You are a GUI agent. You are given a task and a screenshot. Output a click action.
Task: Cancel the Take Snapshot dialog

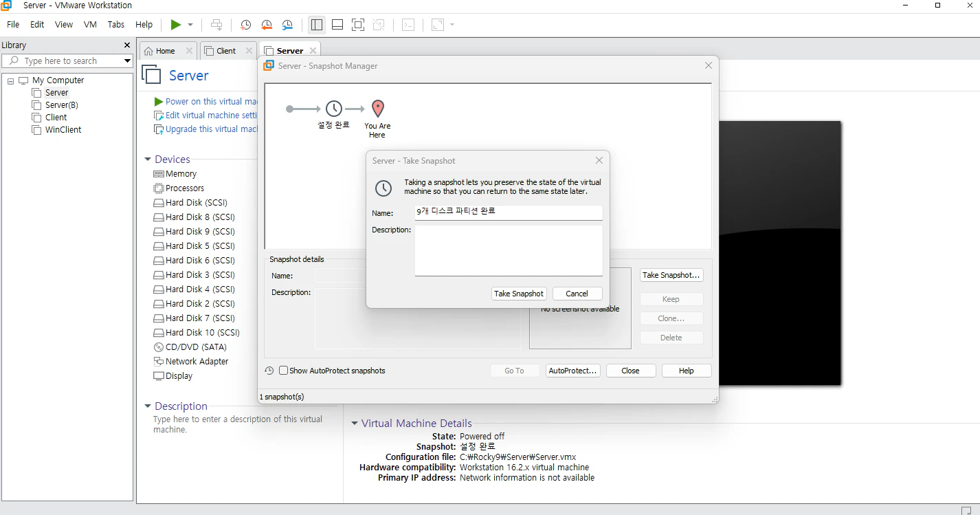(x=577, y=294)
